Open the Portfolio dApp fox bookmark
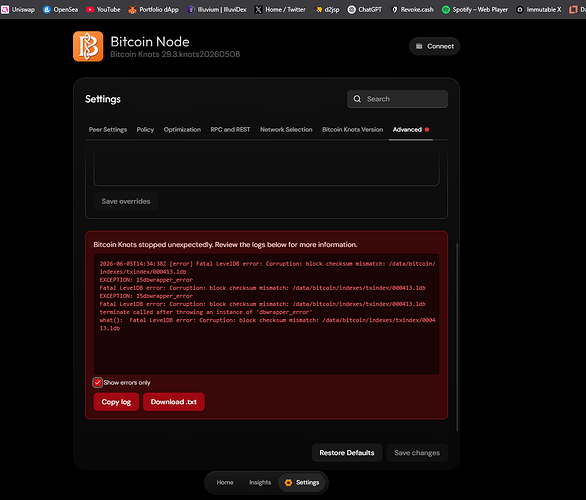This screenshot has width=586, height=500. [154, 9]
